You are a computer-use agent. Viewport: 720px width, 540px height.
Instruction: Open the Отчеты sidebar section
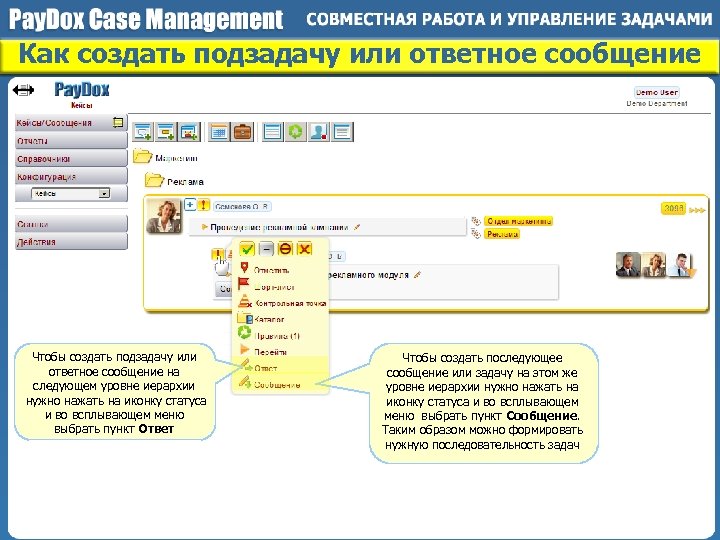(71, 141)
